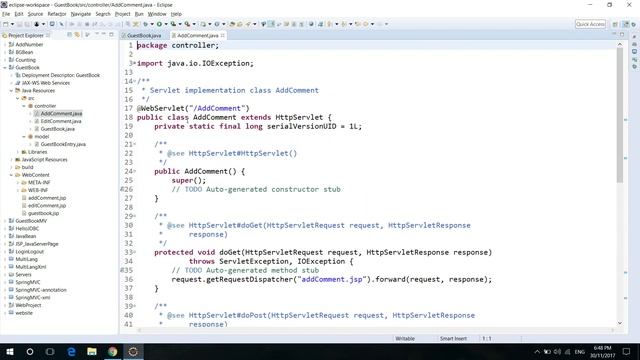Select the Java EE perspective icon
The width and height of the screenshot is (640, 360).
click(625, 24)
